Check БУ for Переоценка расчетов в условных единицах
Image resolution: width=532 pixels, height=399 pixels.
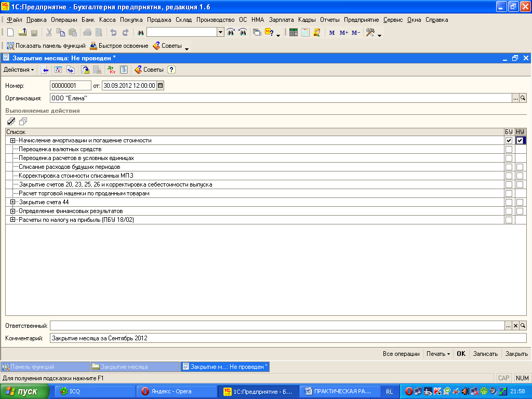point(509,158)
